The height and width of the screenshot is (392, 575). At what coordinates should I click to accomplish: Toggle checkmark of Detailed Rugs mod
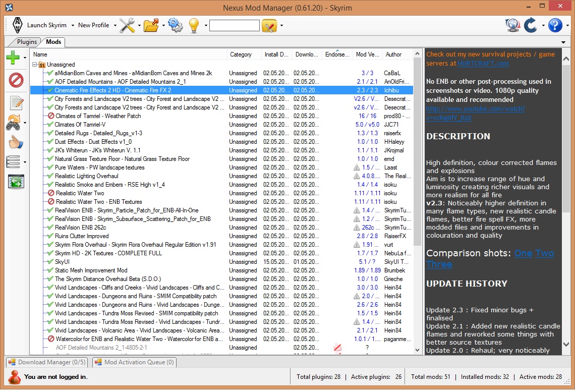tap(50, 133)
